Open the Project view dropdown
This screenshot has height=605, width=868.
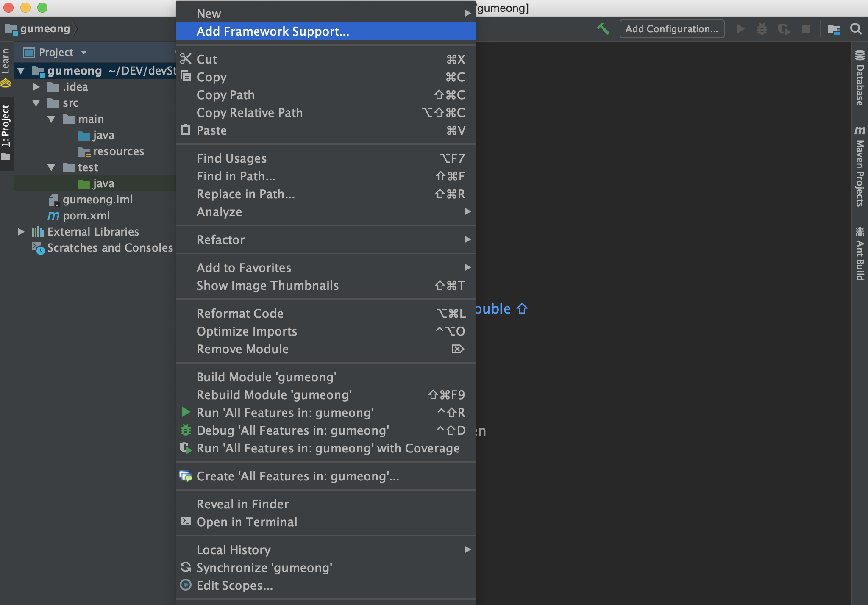tap(84, 52)
